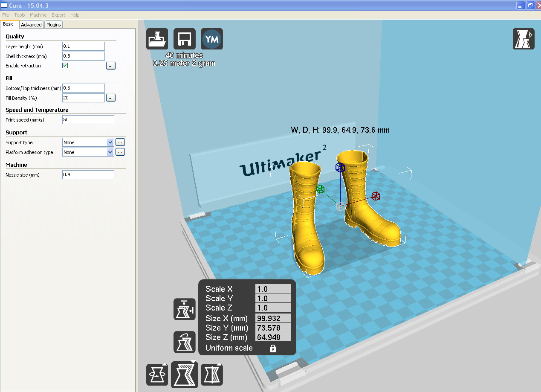This screenshot has height=392, width=541.
Task: Open the Tools menu
Action: click(20, 15)
